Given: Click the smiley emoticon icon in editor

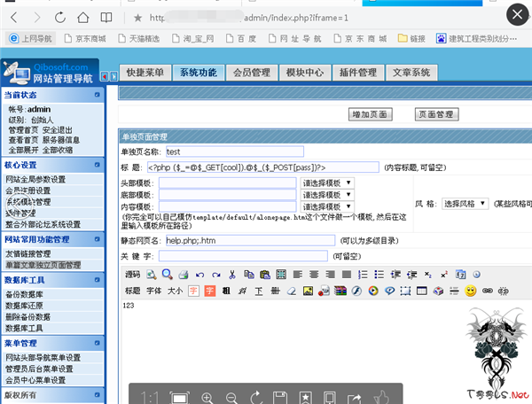Looking at the screenshot, I should click(x=470, y=291).
